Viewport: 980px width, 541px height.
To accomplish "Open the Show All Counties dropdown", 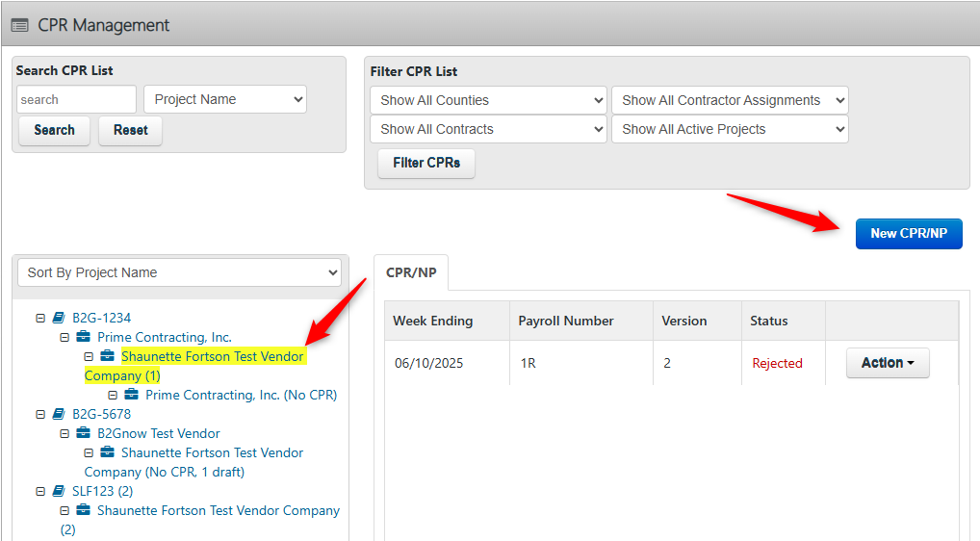I will coord(487,100).
